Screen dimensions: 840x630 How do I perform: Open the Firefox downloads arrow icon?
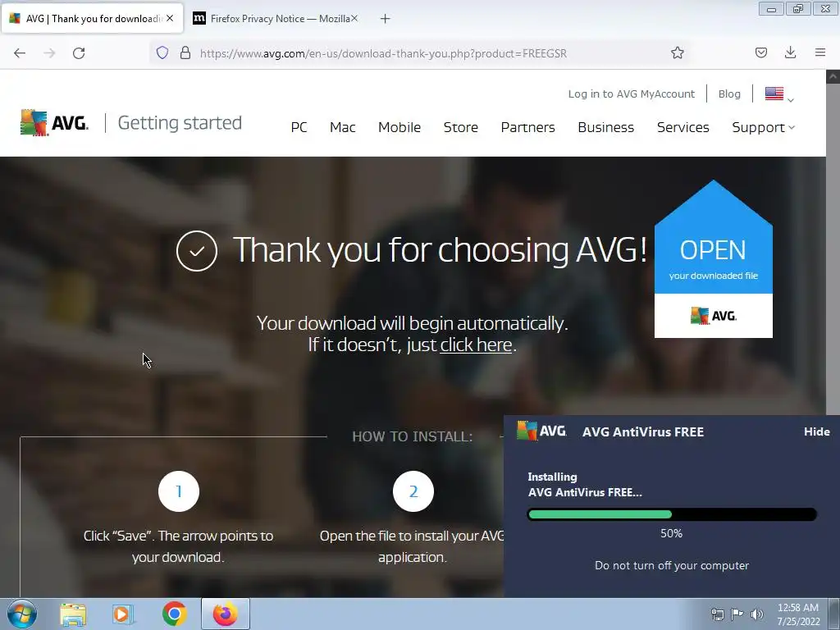pos(790,52)
